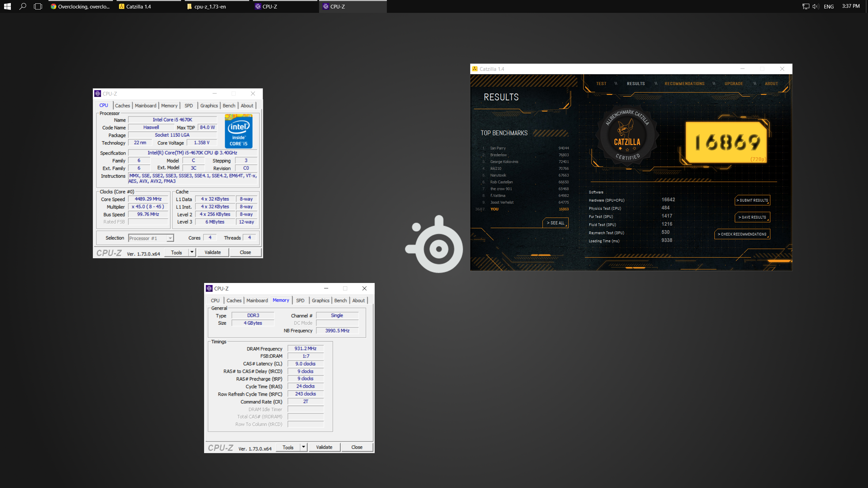The image size is (868, 488).
Task: Click the SteelSeries logo on the desktop
Action: (434, 245)
